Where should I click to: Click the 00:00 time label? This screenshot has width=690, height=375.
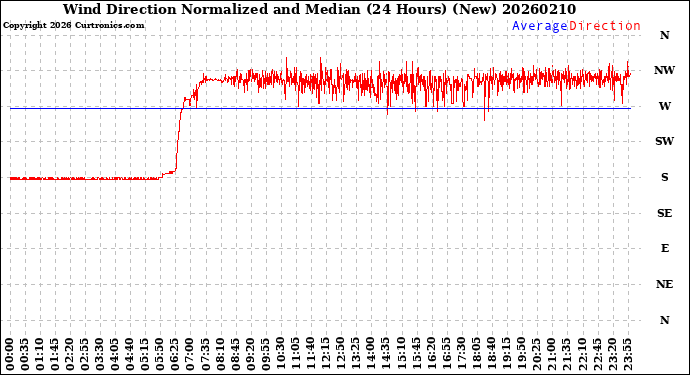click(x=10, y=355)
